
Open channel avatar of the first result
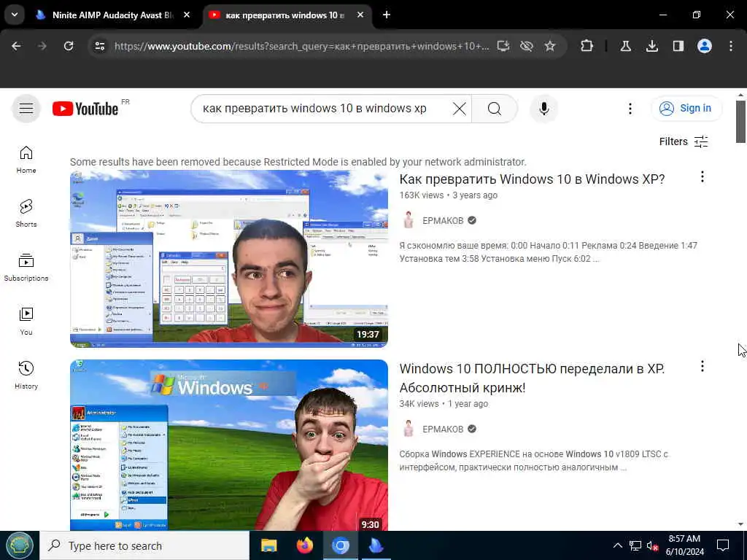(409, 220)
